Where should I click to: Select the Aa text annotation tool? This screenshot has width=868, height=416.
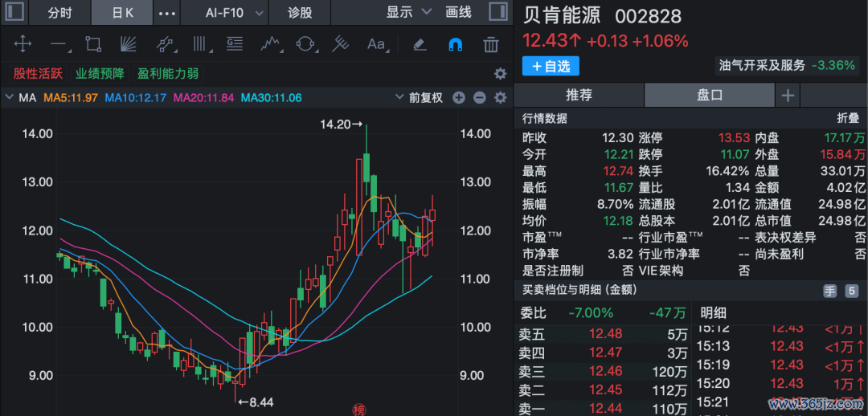[377, 44]
